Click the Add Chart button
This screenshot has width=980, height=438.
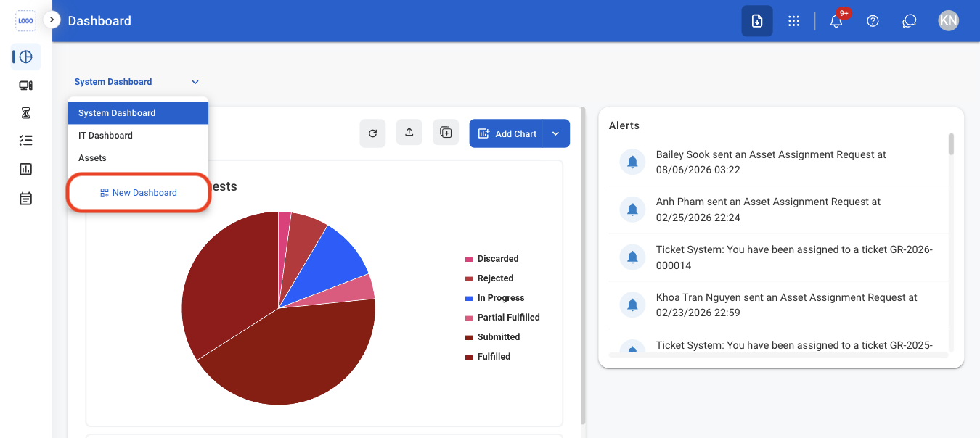[506, 133]
